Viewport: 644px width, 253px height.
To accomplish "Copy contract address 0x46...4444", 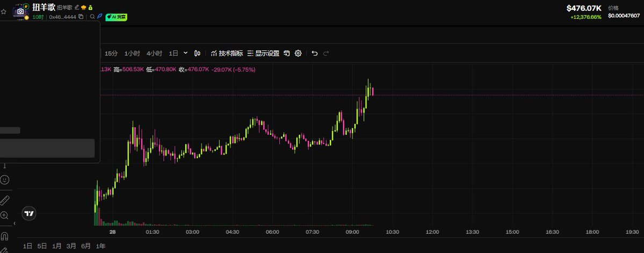I will [81, 17].
